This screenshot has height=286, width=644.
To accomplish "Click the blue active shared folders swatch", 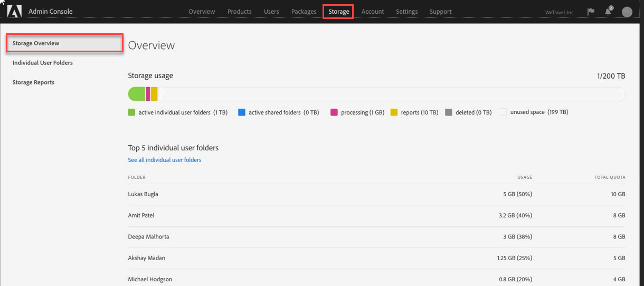I will (x=242, y=112).
